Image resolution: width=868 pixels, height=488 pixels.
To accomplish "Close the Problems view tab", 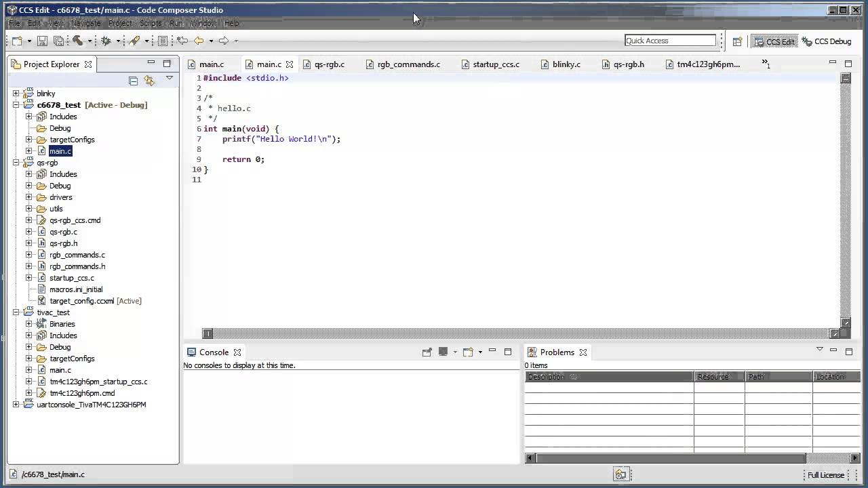I will coord(583,352).
